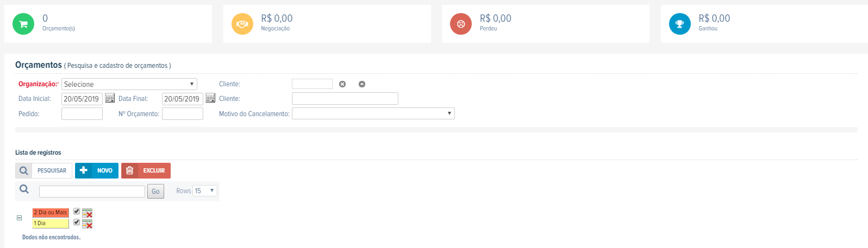Image resolution: width=868 pixels, height=248 pixels.
Task: Focus the Nº Orçamento input field
Action: pos(183,113)
